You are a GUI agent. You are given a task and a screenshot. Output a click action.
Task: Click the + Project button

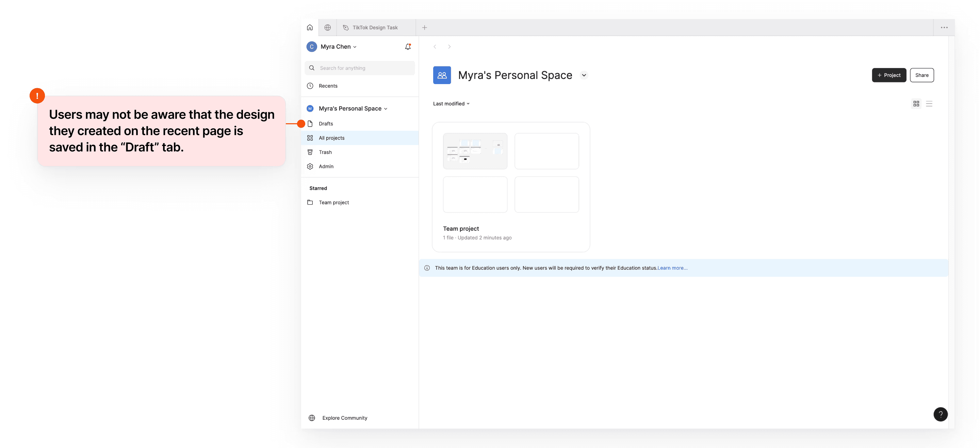point(888,75)
